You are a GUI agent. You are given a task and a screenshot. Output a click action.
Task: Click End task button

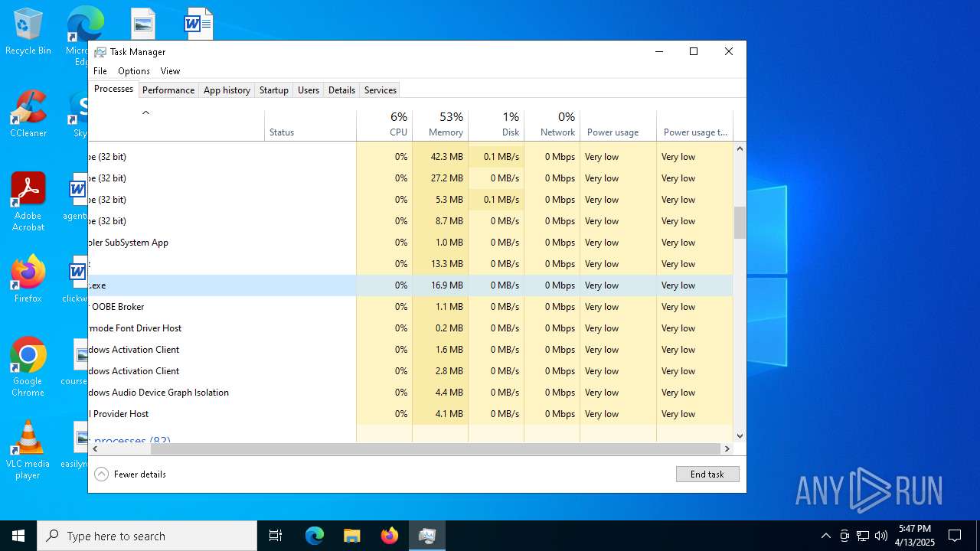[x=707, y=474]
